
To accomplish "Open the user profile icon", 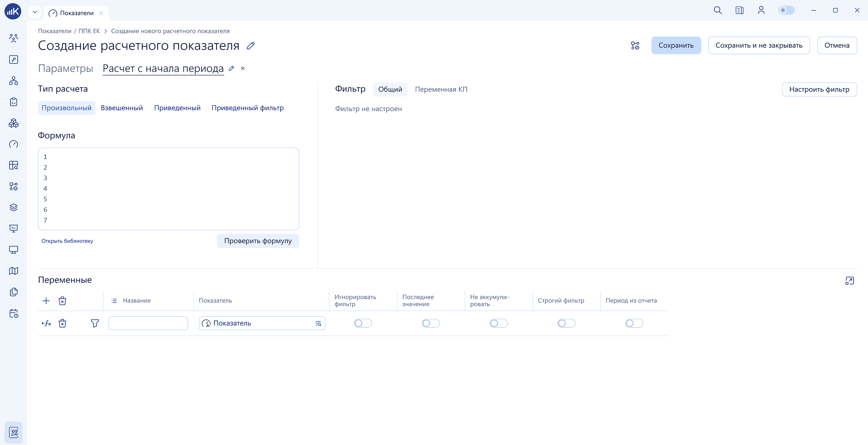I will pos(761,10).
